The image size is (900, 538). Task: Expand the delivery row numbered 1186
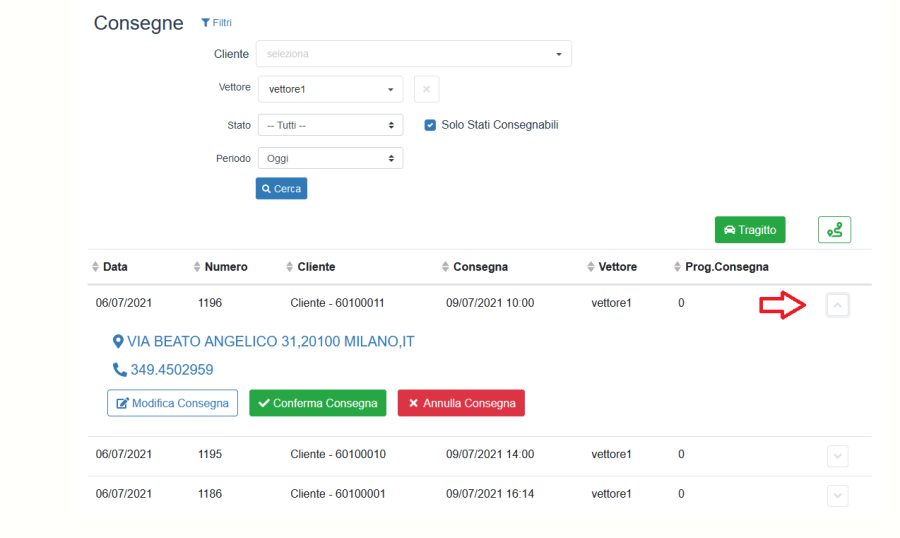(838, 495)
